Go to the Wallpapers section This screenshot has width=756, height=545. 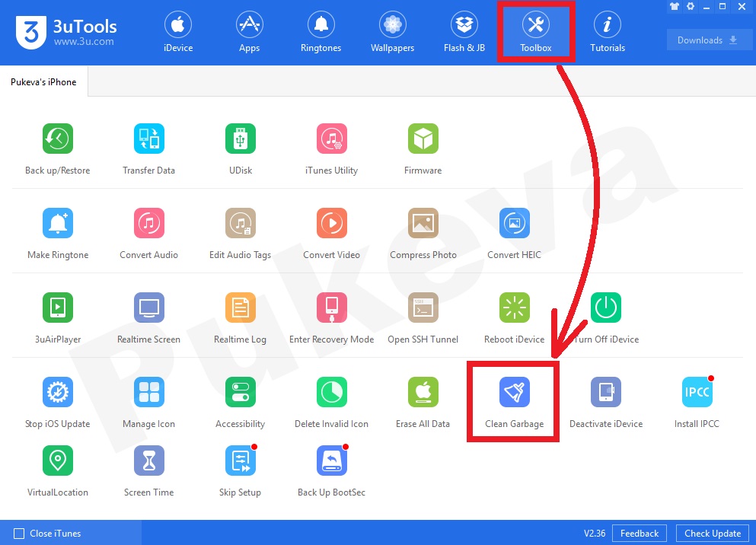(392, 32)
